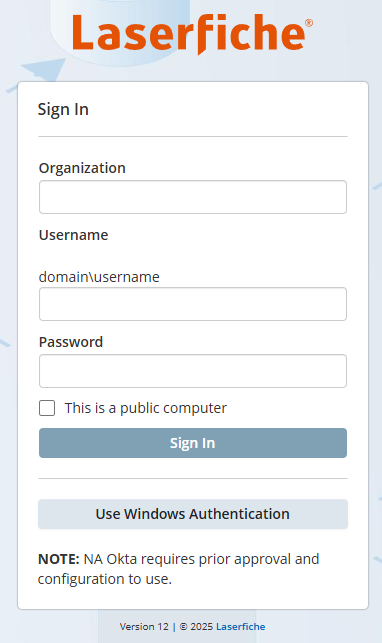Check the public computer checkbox
The width and height of the screenshot is (382, 643).
(x=47, y=408)
